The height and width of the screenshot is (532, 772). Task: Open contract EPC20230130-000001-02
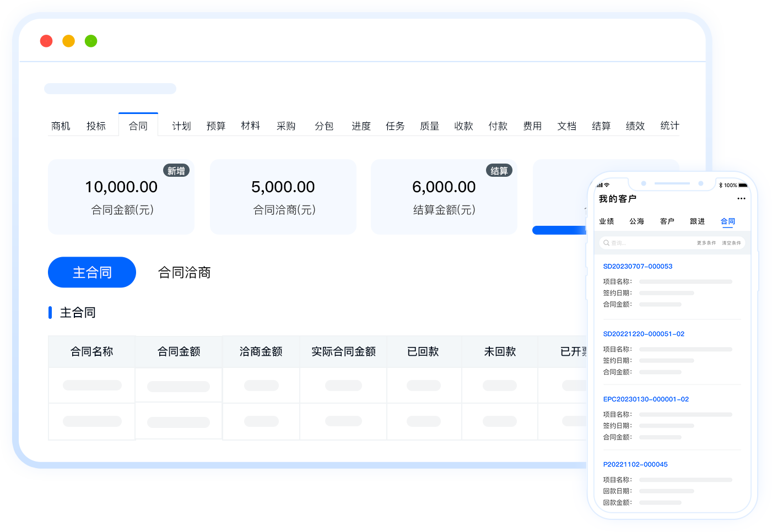[x=646, y=399]
